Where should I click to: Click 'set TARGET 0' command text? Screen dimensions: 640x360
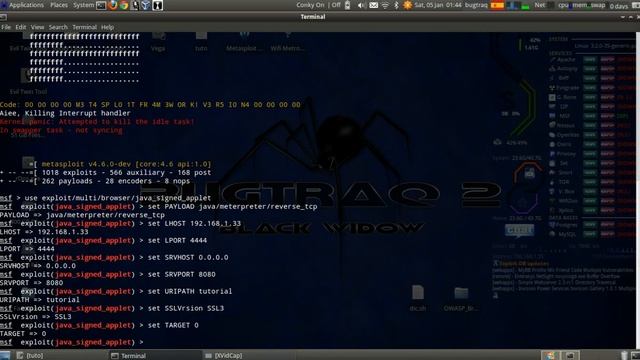tap(173, 325)
